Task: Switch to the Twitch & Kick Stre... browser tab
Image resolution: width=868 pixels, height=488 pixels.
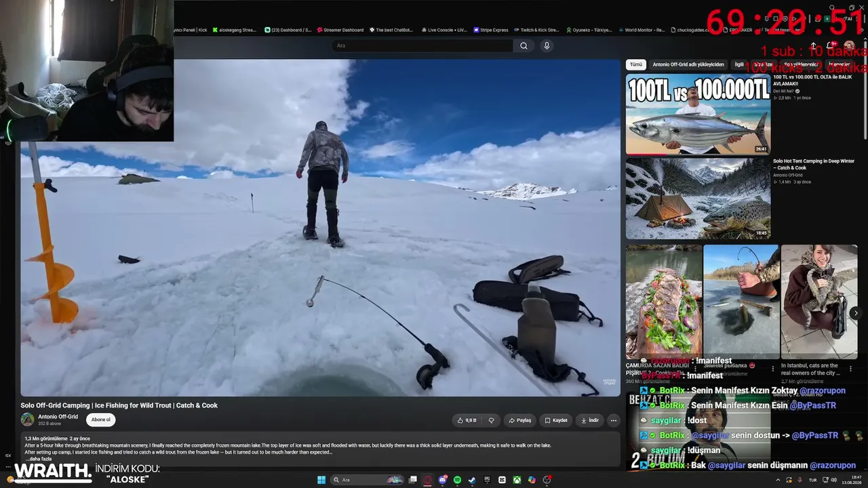Action: pyautogui.click(x=536, y=30)
